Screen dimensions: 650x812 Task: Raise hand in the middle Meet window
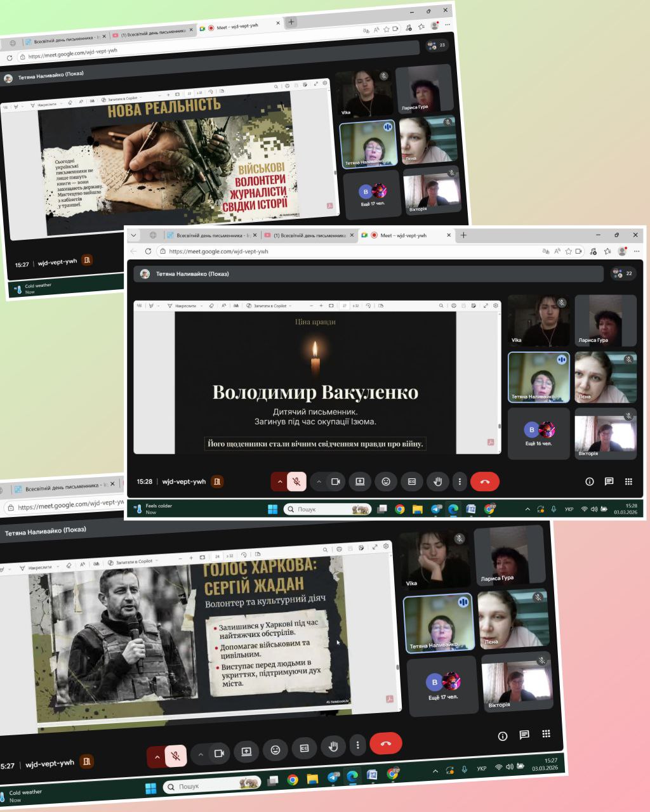click(437, 481)
